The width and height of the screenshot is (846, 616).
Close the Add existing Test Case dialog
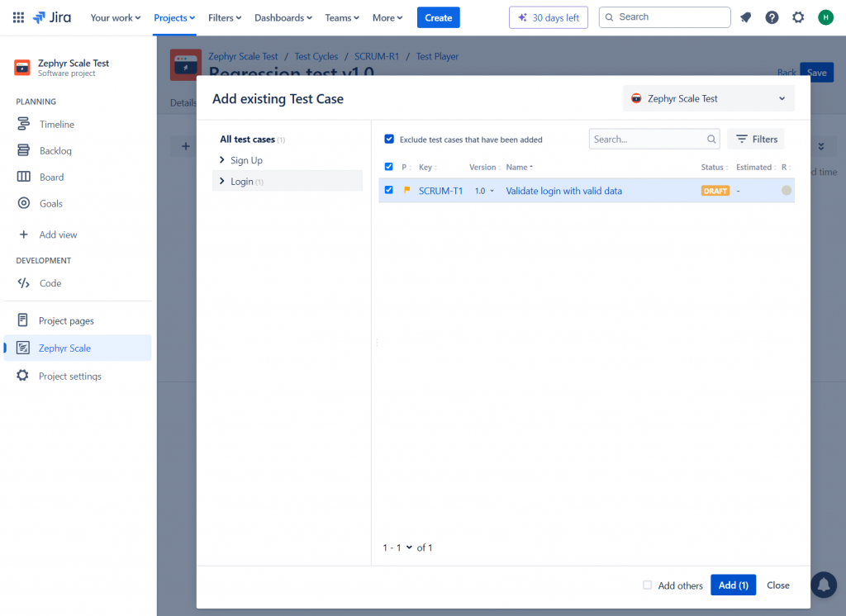tap(777, 585)
